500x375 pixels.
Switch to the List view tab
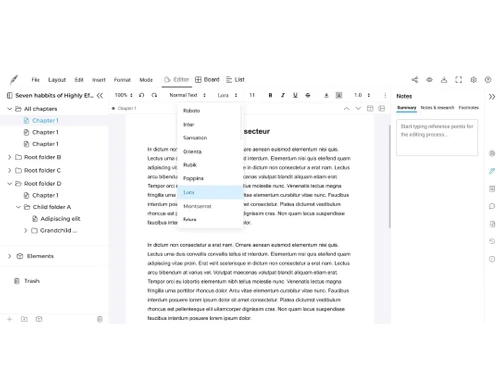[235, 80]
